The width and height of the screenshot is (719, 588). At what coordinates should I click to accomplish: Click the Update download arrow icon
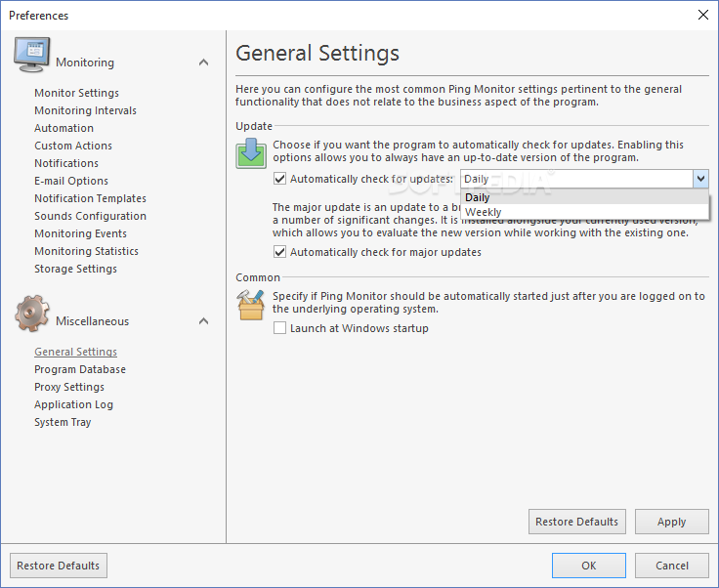(x=251, y=154)
